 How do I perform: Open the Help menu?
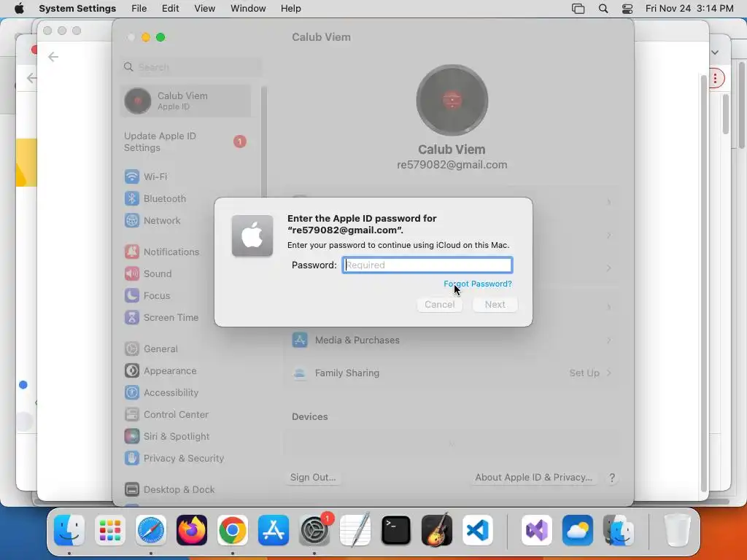pyautogui.click(x=290, y=9)
